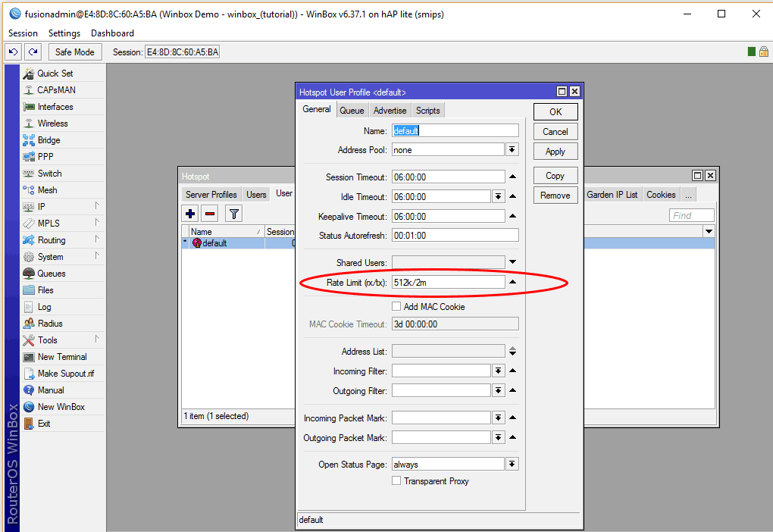Image resolution: width=773 pixels, height=532 pixels.
Task: Expand Routing submenu
Action: point(63,240)
